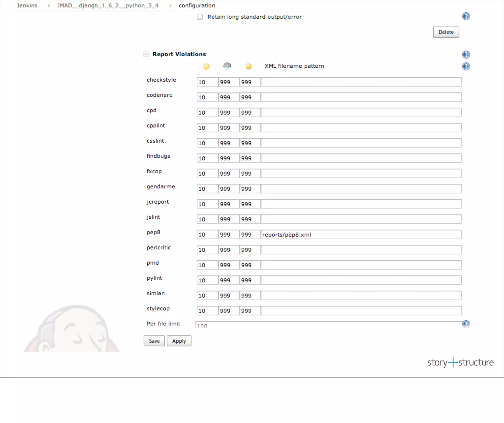504x423 pixels.
Task: Focus the Per file limit field
Action: click(x=329, y=326)
